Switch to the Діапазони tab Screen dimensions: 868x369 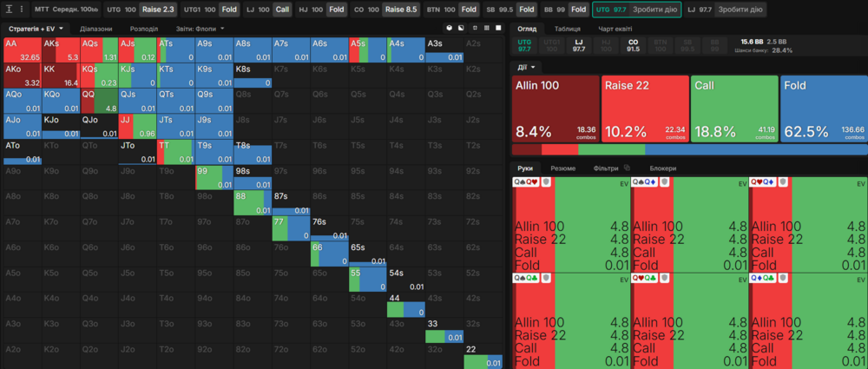(95, 29)
